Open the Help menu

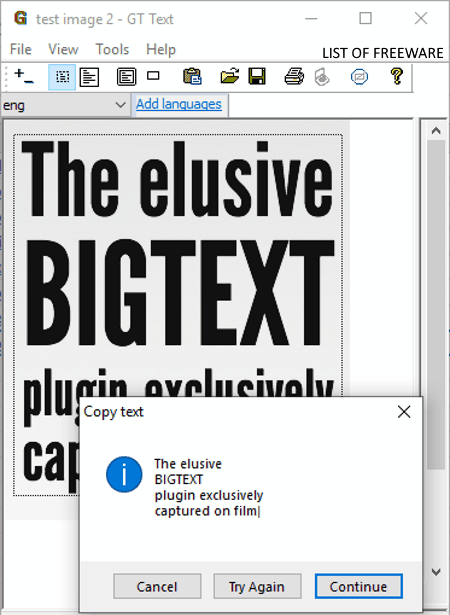pyautogui.click(x=161, y=49)
